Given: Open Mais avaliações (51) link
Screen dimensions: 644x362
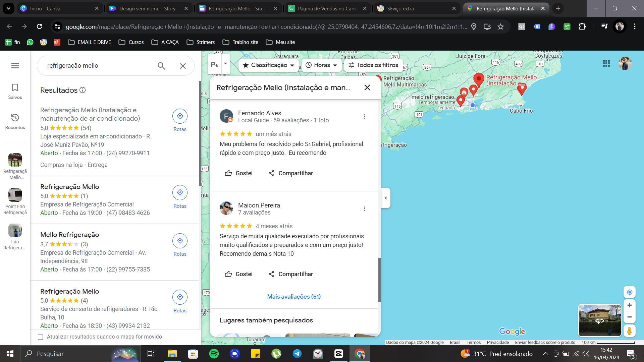Looking at the screenshot, I should 294,297.
